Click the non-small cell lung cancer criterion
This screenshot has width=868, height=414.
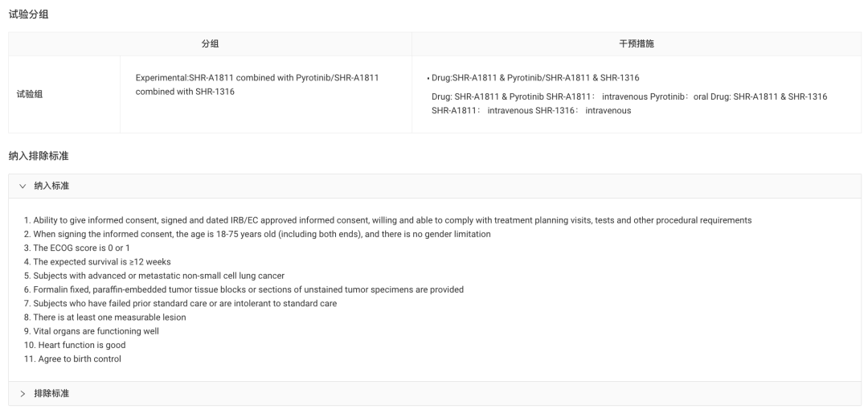(154, 276)
